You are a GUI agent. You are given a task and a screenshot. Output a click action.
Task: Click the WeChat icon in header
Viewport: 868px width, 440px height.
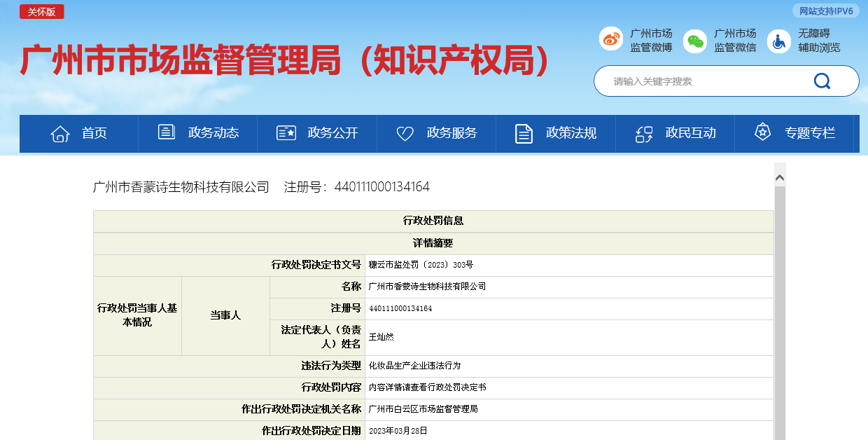tap(695, 41)
